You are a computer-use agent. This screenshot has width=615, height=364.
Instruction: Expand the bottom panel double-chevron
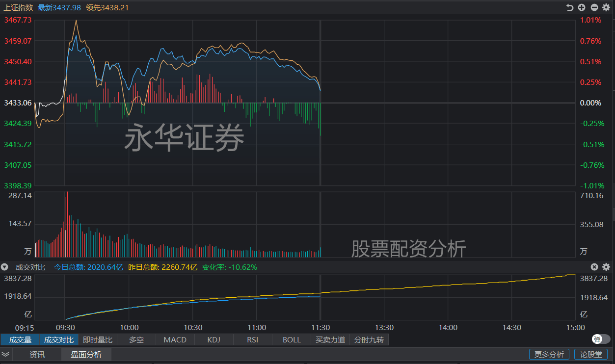click(x=5, y=354)
